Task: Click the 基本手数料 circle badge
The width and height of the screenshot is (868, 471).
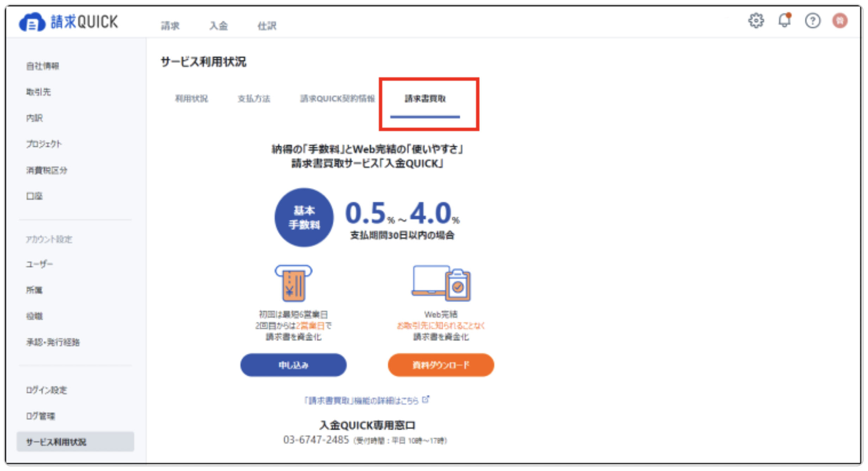Action: point(304,218)
